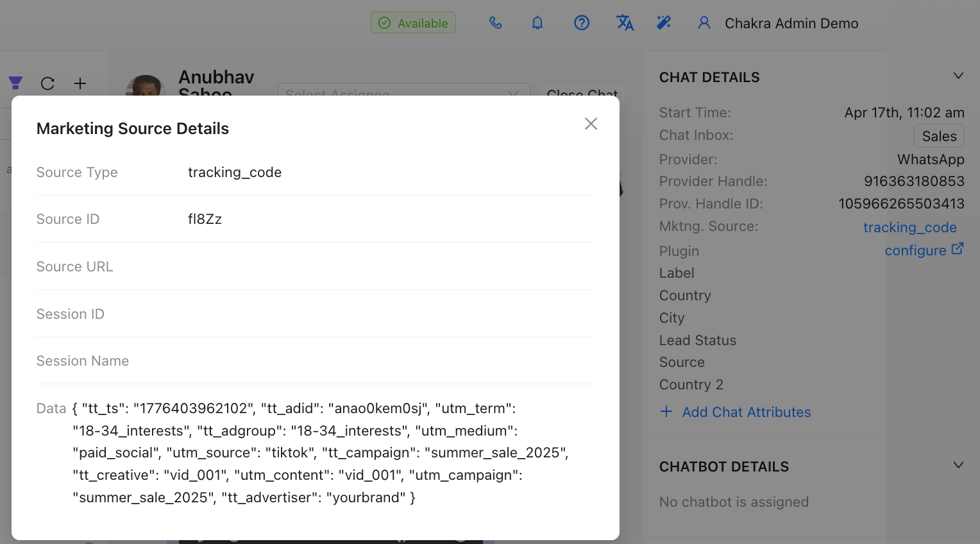Click the language translation icon

625,22
